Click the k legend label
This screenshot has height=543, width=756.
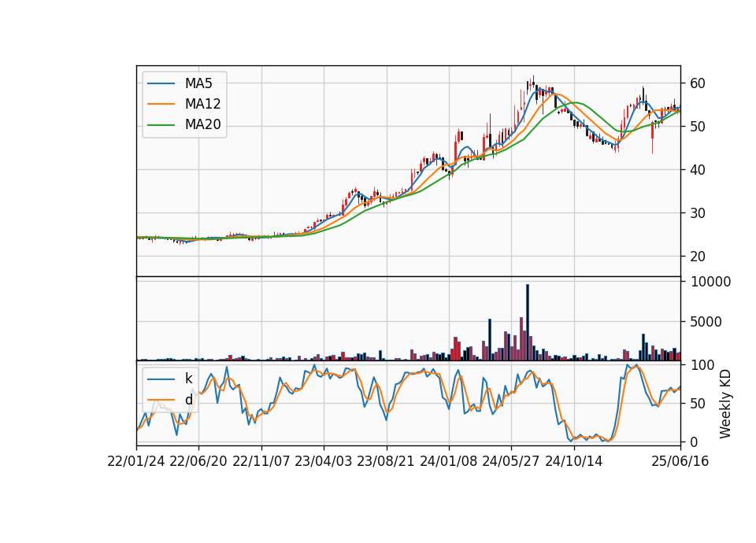[x=188, y=379]
